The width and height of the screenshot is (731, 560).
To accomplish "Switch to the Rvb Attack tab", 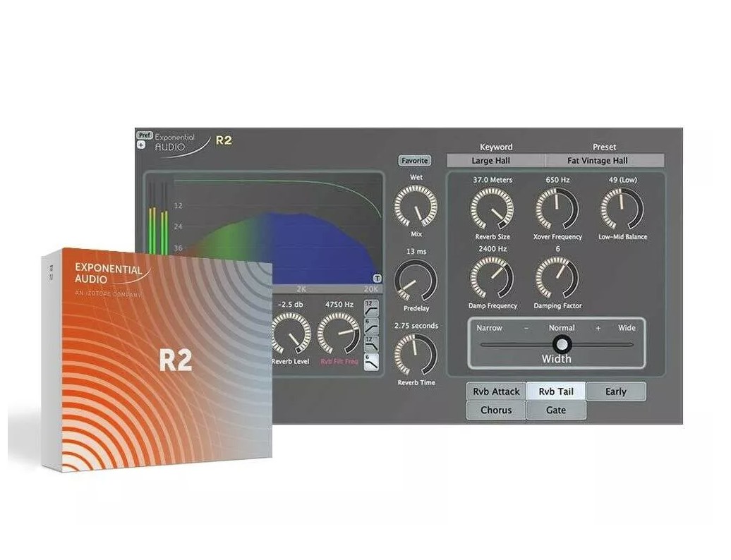I will [x=496, y=392].
